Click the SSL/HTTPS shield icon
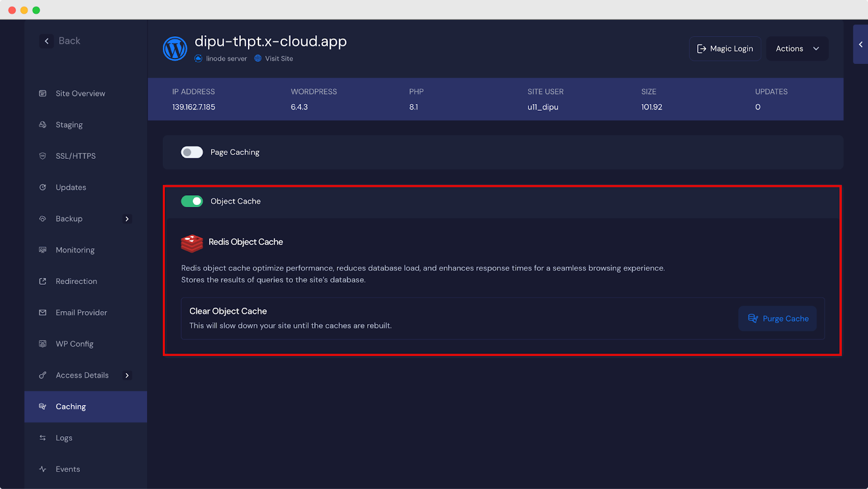Viewport: 868px width, 489px height. [43, 156]
